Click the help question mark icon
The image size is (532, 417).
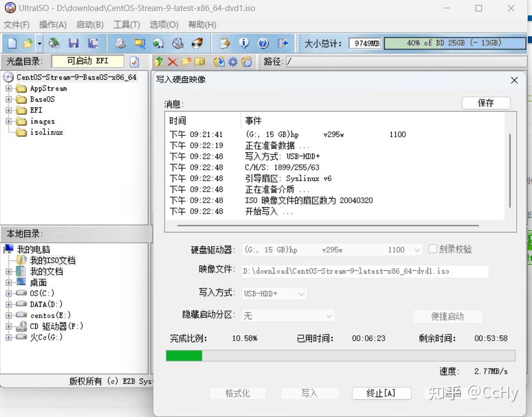point(262,43)
